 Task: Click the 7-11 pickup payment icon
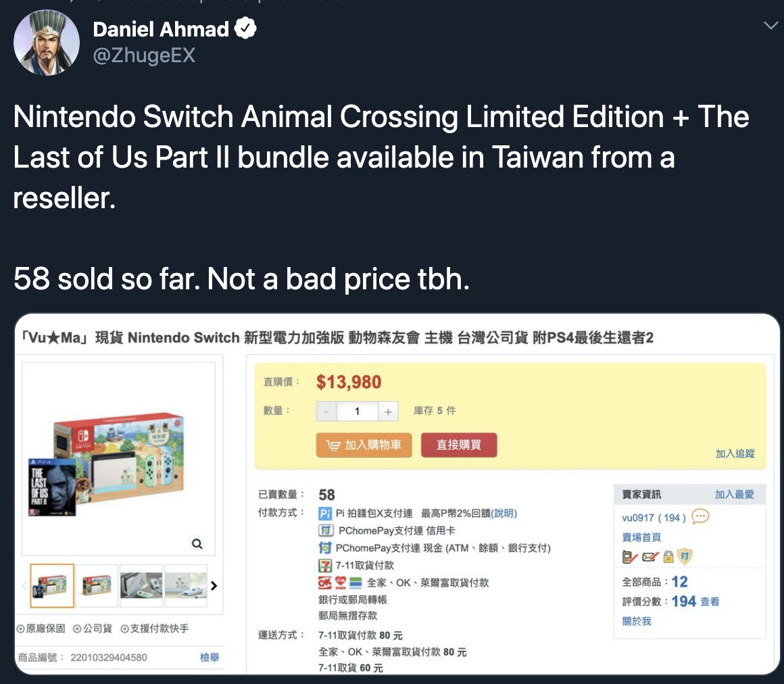coord(325,565)
